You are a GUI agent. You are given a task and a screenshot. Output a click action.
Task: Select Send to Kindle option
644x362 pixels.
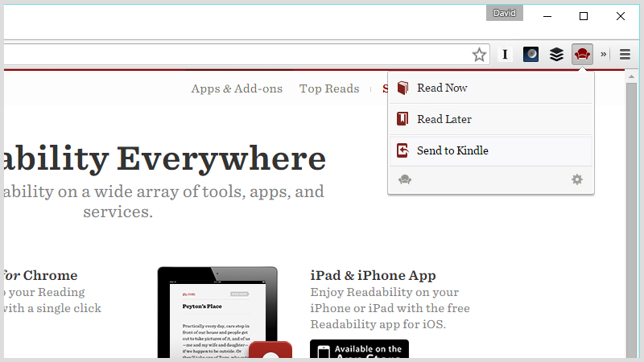pos(491,150)
